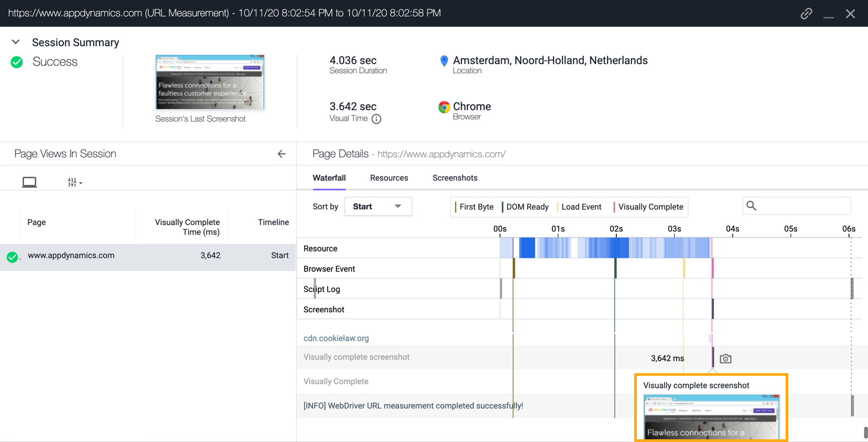Collapse the Session Summary section
Viewport: 868px width, 442px height.
pyautogui.click(x=16, y=42)
